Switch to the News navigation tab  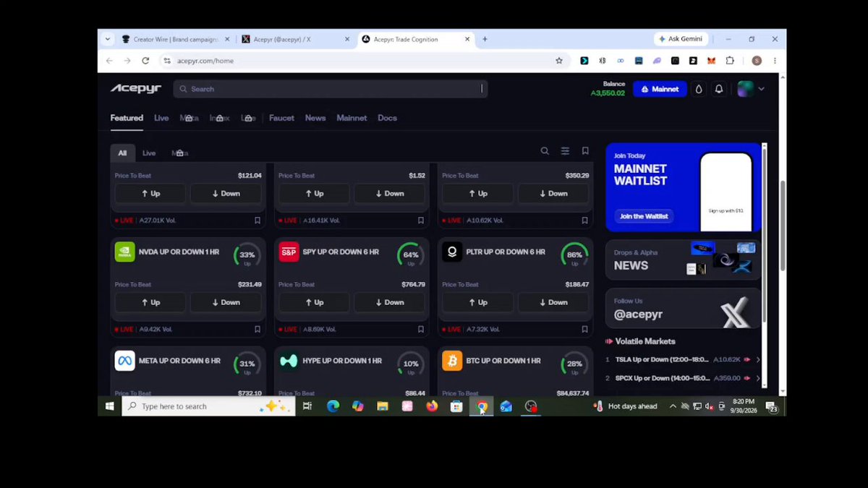(x=315, y=118)
